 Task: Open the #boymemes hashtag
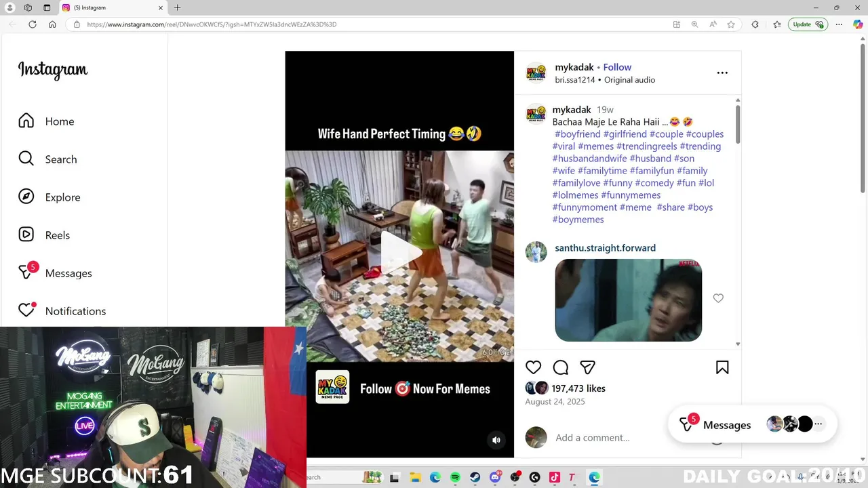[x=578, y=220]
